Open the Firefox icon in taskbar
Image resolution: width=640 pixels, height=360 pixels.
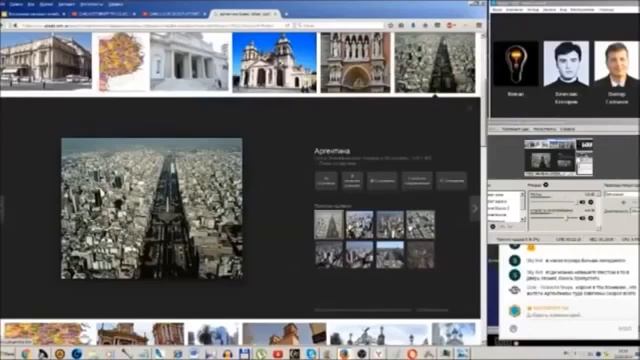click(x=344, y=353)
